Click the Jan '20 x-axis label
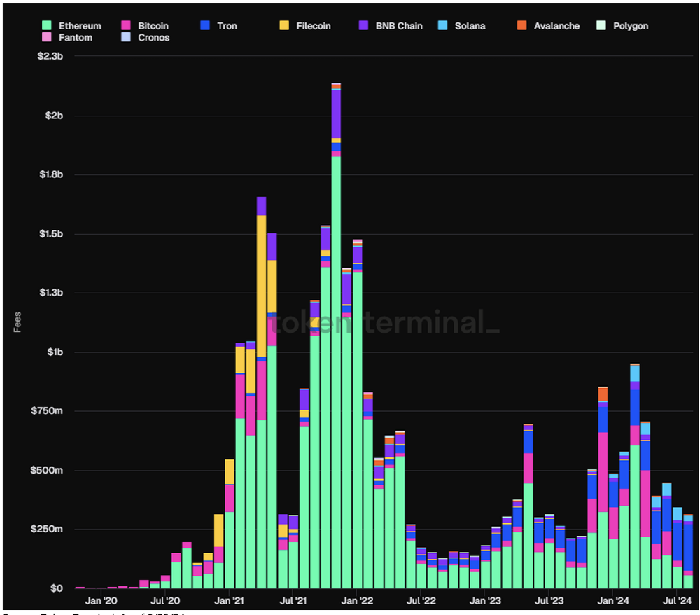The width and height of the screenshot is (700, 615). tap(101, 601)
